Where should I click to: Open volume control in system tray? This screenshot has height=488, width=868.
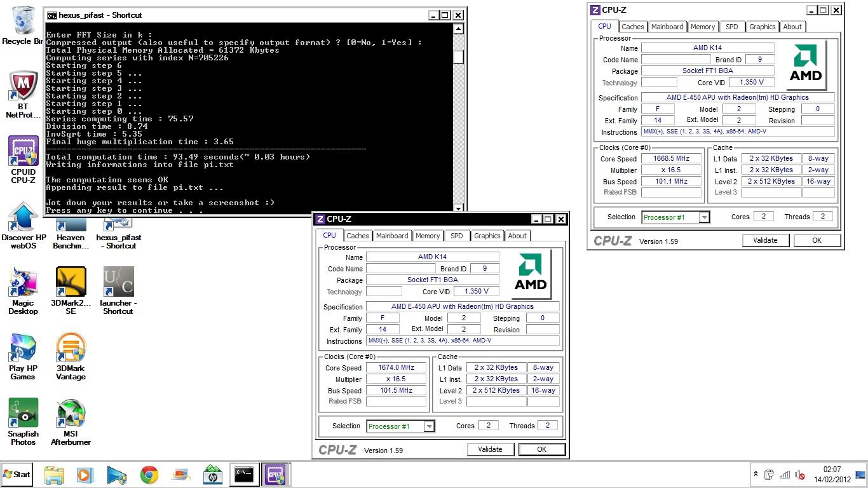801,475
